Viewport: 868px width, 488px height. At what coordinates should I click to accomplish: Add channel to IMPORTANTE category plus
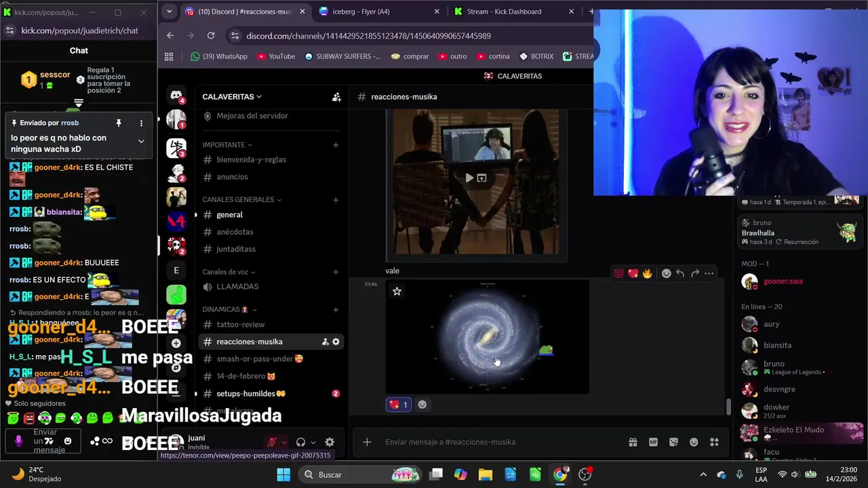(x=336, y=145)
